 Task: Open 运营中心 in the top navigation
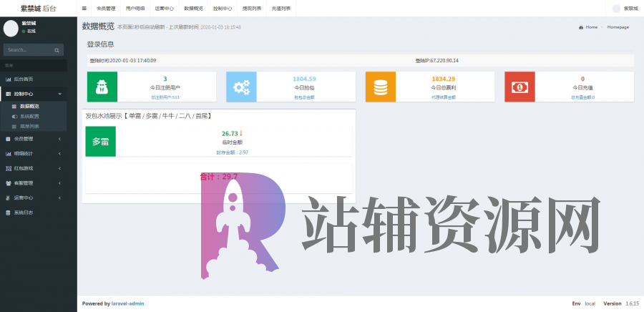coord(165,8)
